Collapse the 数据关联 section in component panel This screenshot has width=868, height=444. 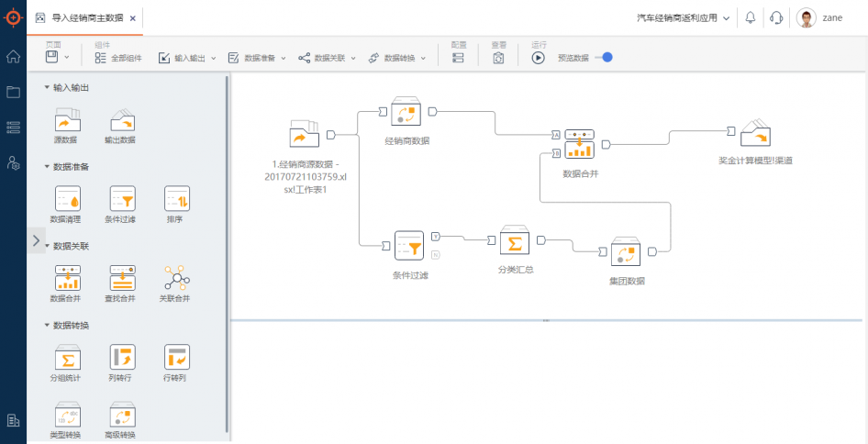tap(47, 246)
